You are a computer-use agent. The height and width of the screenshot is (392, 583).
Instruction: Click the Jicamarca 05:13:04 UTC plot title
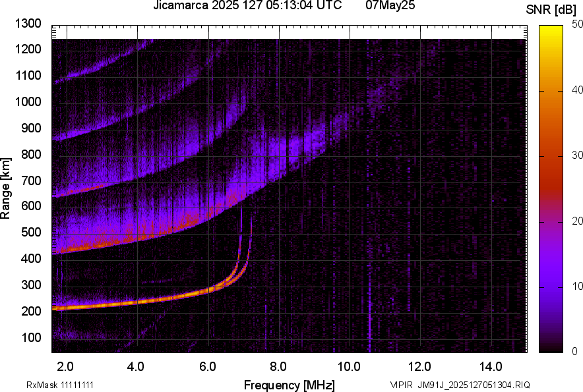point(247,7)
